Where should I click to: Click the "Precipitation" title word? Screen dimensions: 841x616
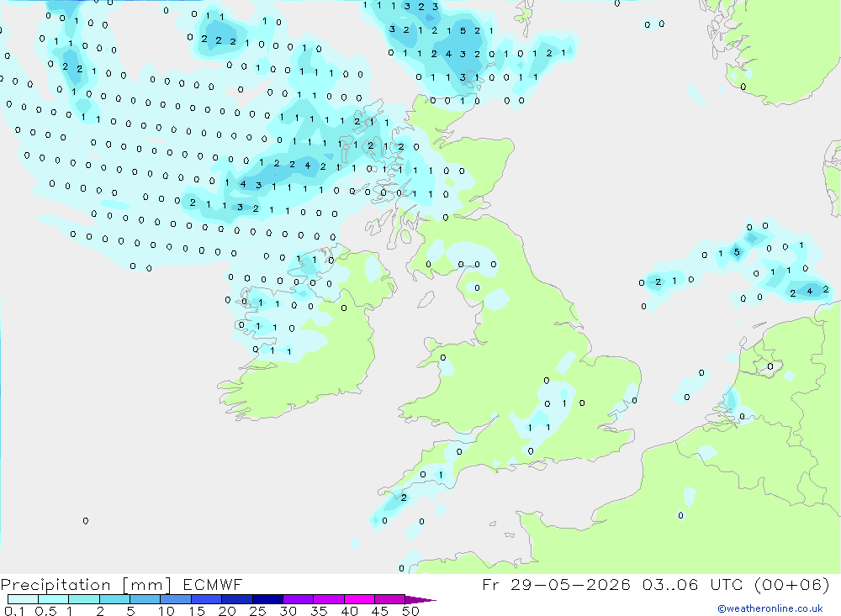coord(56,585)
